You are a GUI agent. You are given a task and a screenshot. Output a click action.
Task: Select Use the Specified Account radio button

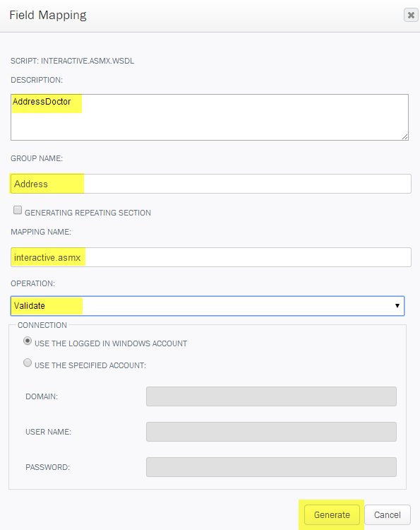point(28,363)
